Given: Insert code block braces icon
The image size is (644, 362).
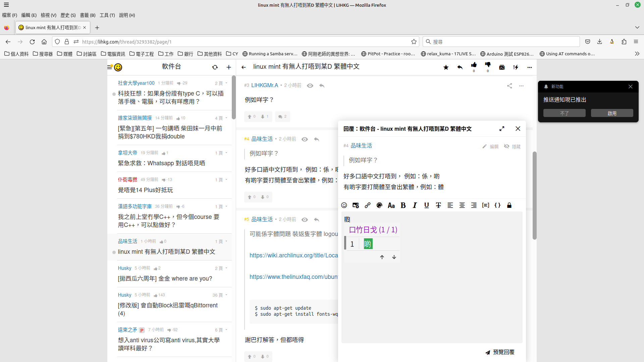Looking at the screenshot, I should [497, 205].
